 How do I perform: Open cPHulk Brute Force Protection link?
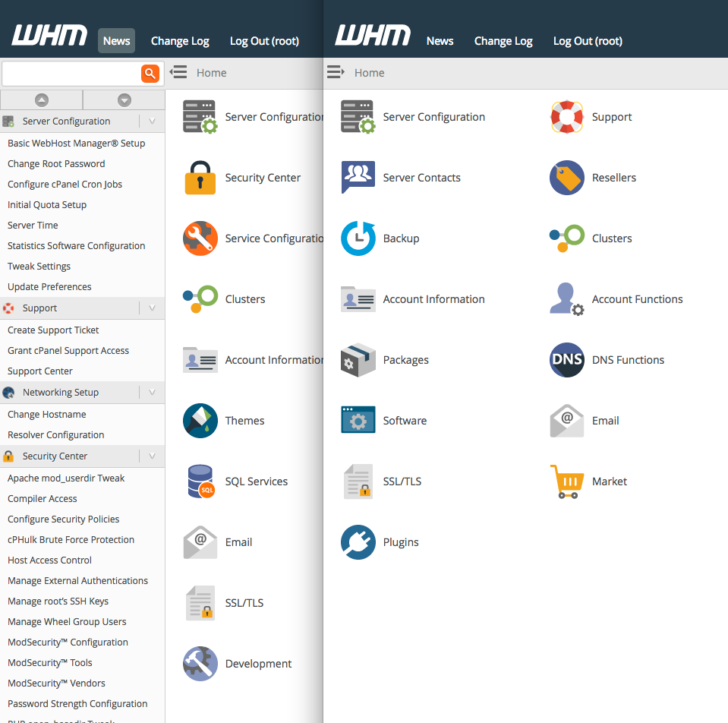tap(71, 539)
